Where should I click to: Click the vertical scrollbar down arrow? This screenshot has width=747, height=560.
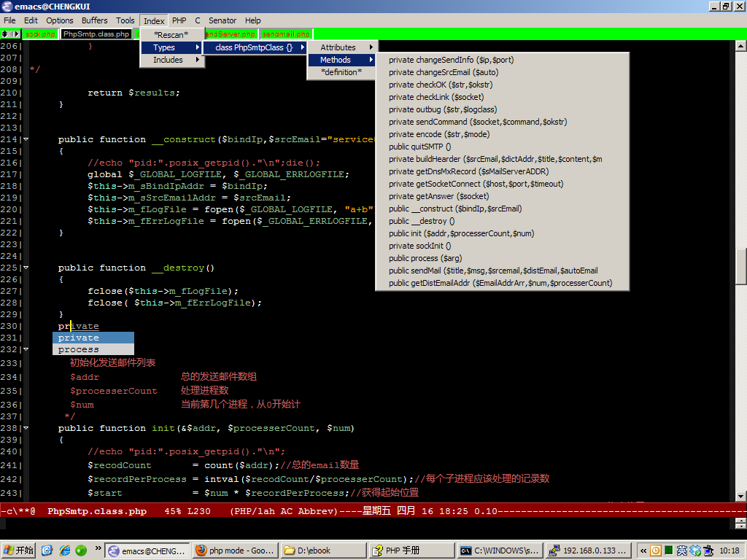tap(740, 496)
